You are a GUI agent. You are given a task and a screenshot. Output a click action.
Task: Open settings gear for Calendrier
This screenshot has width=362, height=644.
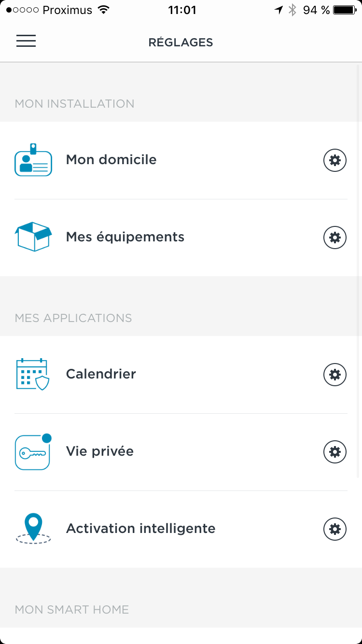click(334, 374)
